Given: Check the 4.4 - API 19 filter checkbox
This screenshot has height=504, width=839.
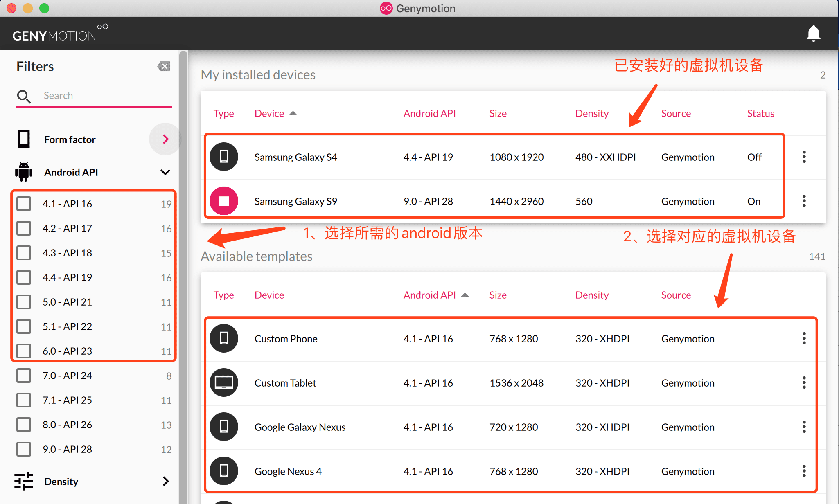Looking at the screenshot, I should (x=24, y=277).
